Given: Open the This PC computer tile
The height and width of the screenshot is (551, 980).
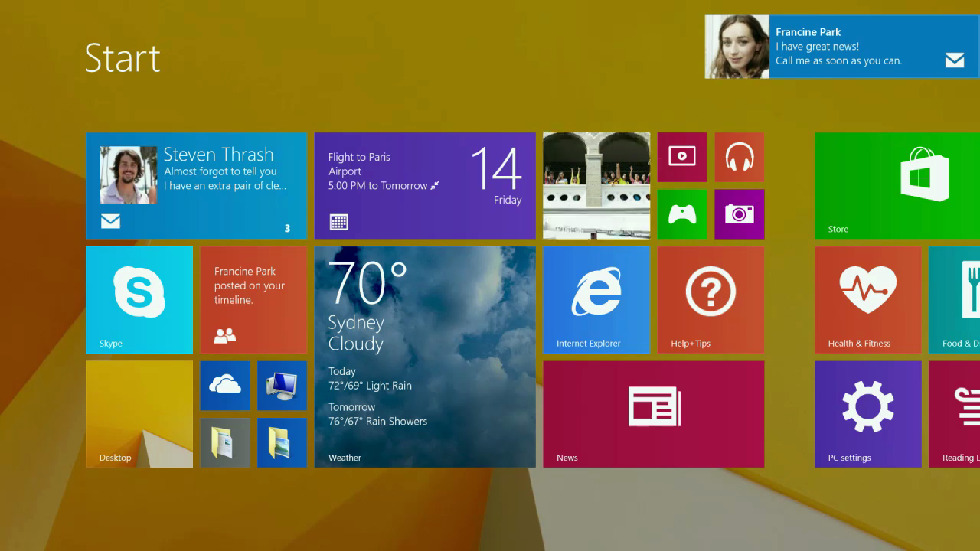Looking at the screenshot, I should 282,386.
